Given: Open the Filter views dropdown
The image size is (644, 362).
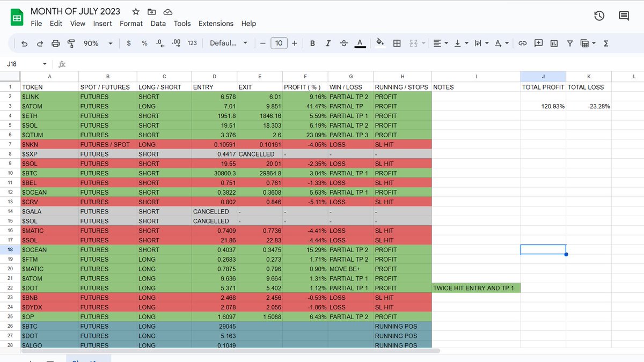Looking at the screenshot, I should [588, 43].
